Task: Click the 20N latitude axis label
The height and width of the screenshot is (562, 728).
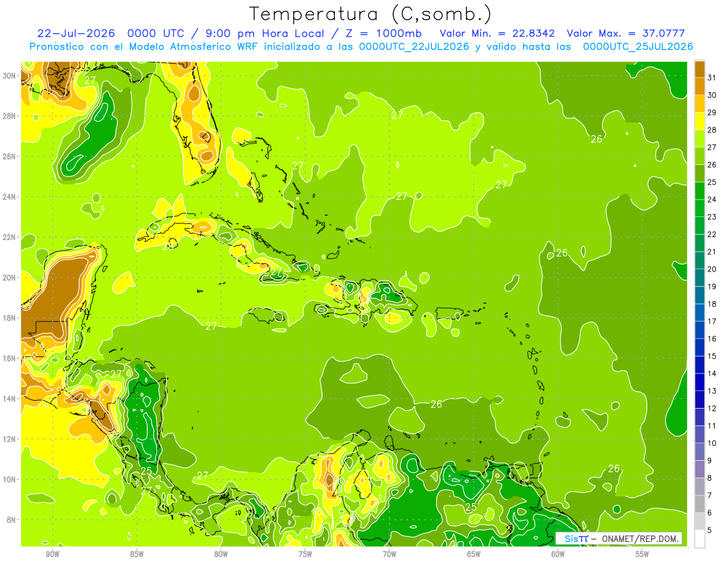Action: (10, 278)
